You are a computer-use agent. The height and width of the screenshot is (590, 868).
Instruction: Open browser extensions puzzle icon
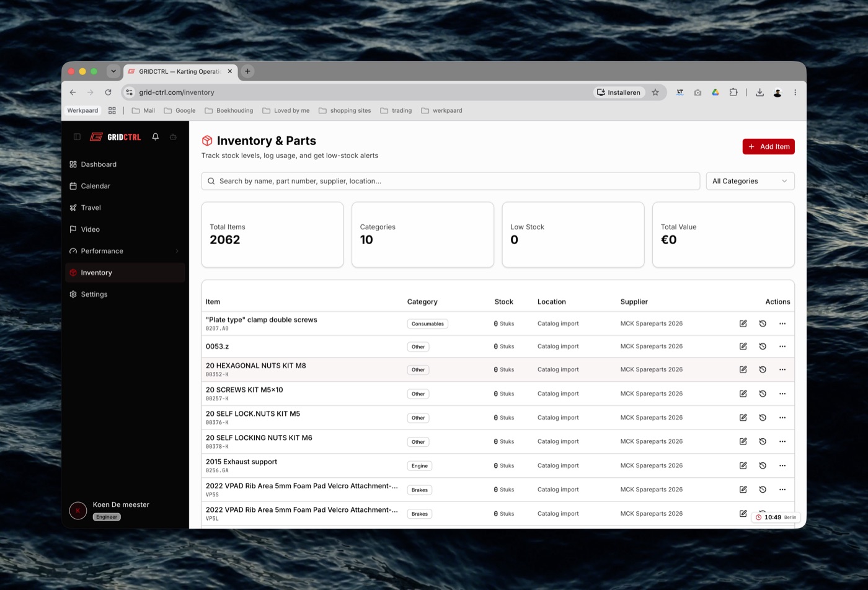pyautogui.click(x=733, y=92)
